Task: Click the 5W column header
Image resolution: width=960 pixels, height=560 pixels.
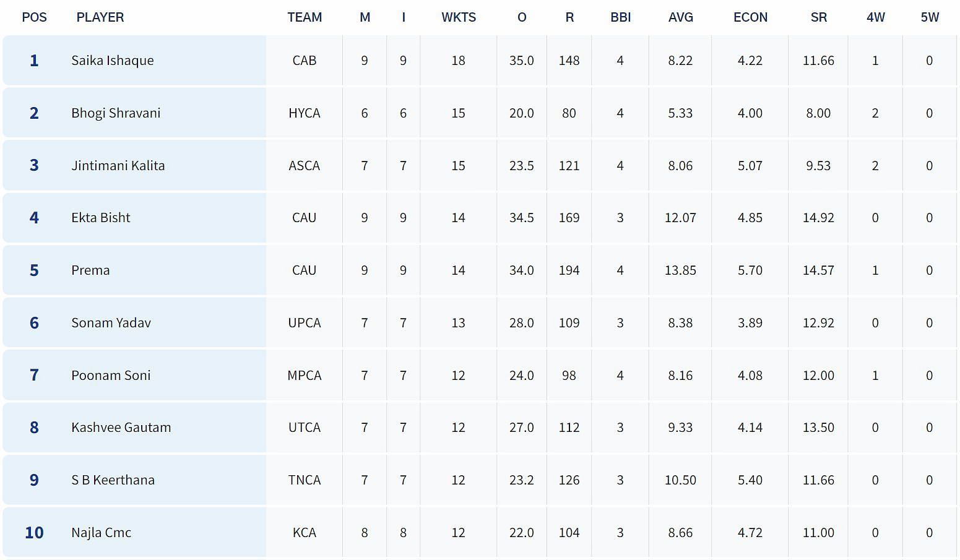Action: pyautogui.click(x=930, y=17)
